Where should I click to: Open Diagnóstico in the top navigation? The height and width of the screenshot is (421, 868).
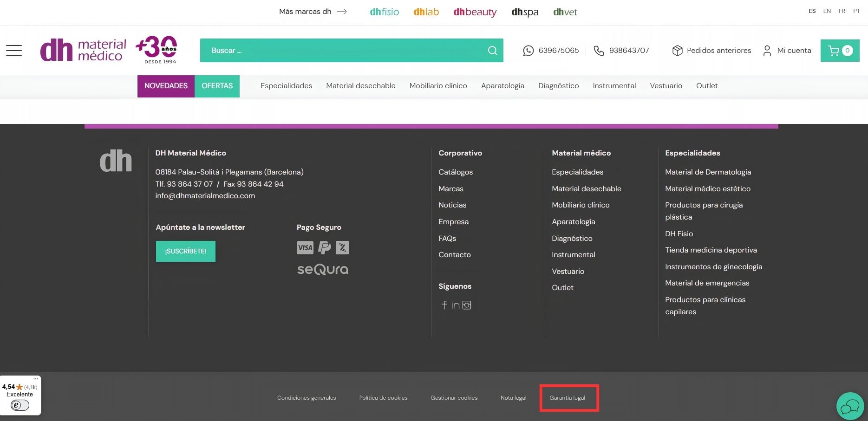coord(558,86)
